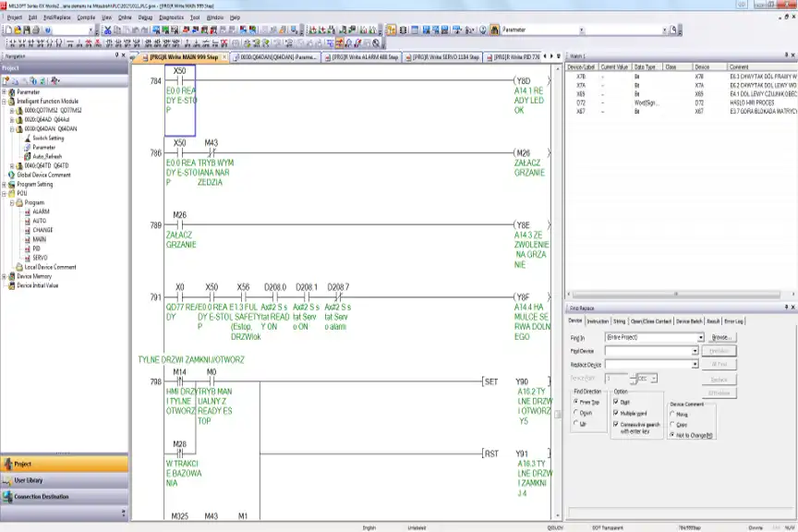Uncheck the Multiple word option
This screenshot has height=532, width=798.
(616, 413)
